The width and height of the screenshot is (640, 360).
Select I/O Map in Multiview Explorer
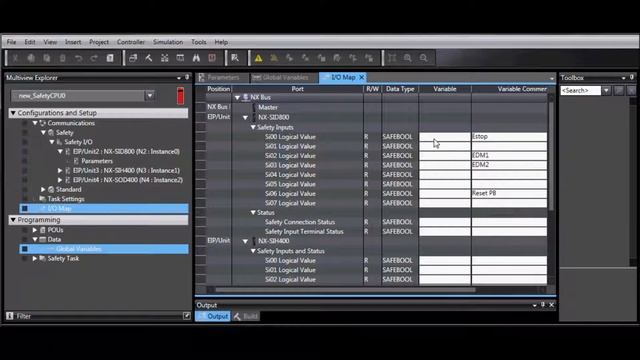click(104, 209)
